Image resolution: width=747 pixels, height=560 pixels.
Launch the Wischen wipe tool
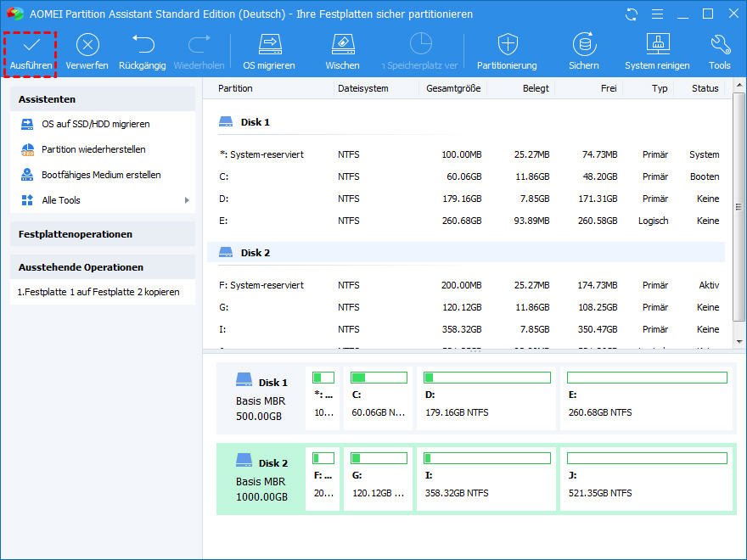coord(342,52)
